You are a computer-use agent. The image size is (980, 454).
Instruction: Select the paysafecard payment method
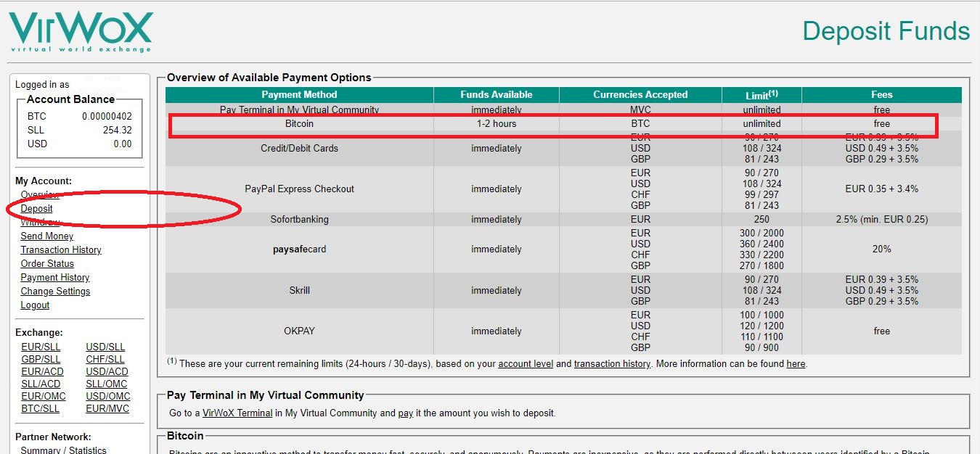point(299,249)
